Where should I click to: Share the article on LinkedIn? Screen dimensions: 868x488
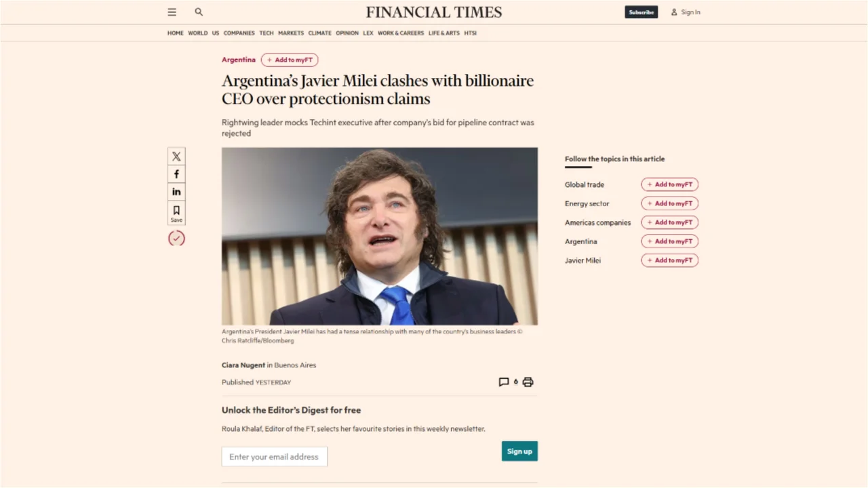tap(176, 192)
